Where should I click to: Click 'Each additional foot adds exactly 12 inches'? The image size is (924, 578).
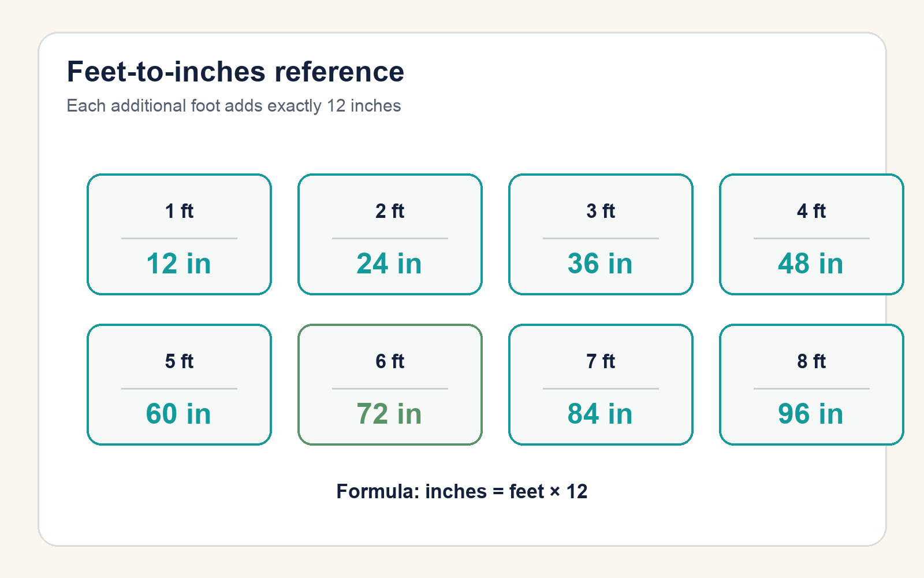tap(234, 106)
